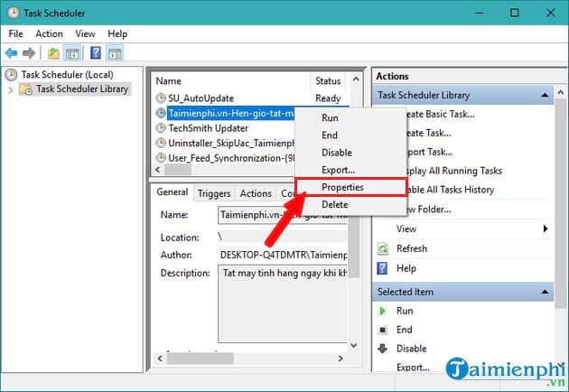Click Display All Running Tasks action
The height and width of the screenshot is (392, 569).
coord(454,171)
